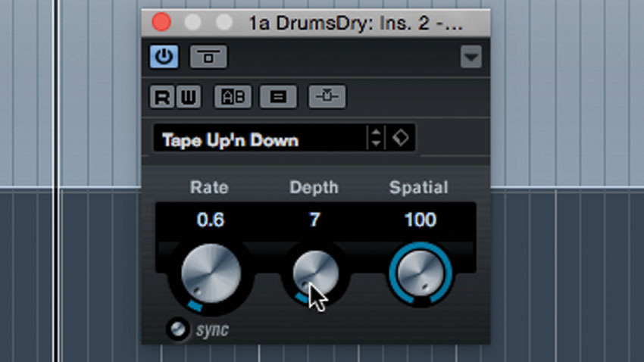This screenshot has width=644, height=362.
Task: Open preset management diamond icon
Action: point(401,138)
